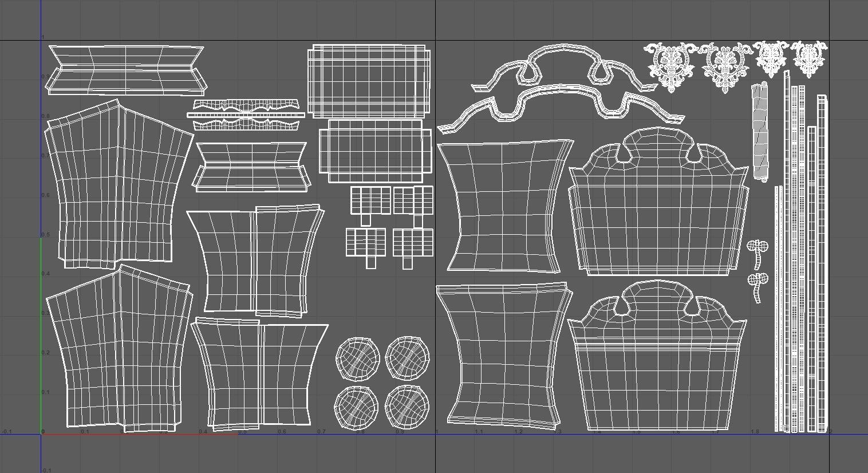Image resolution: width=868 pixels, height=473 pixels.
Task: Select the middle paired flared UV shell in left tile
Action: (x=256, y=261)
